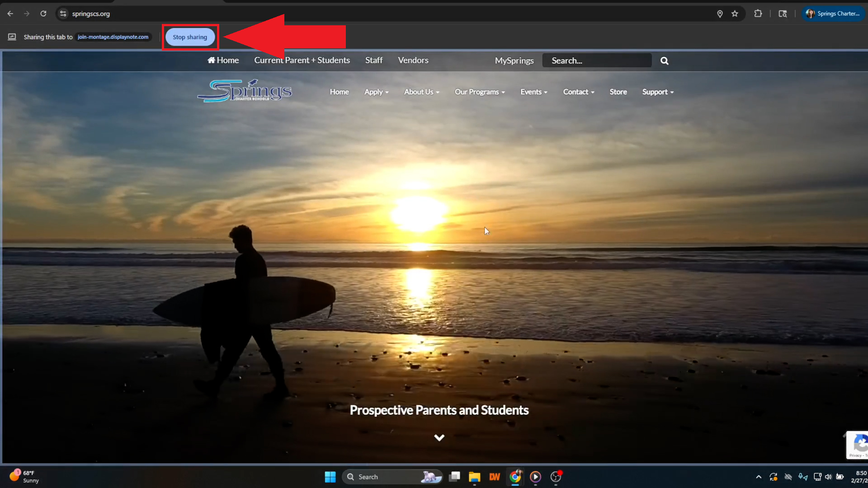Open the Extensions puzzle icon
868x488 pixels.
pos(758,14)
